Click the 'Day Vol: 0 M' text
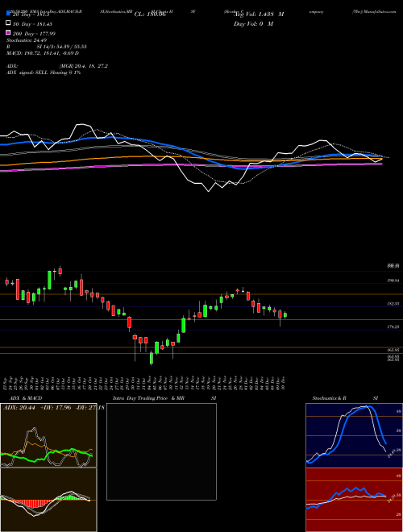This screenshot has height=532, width=403. [254, 23]
